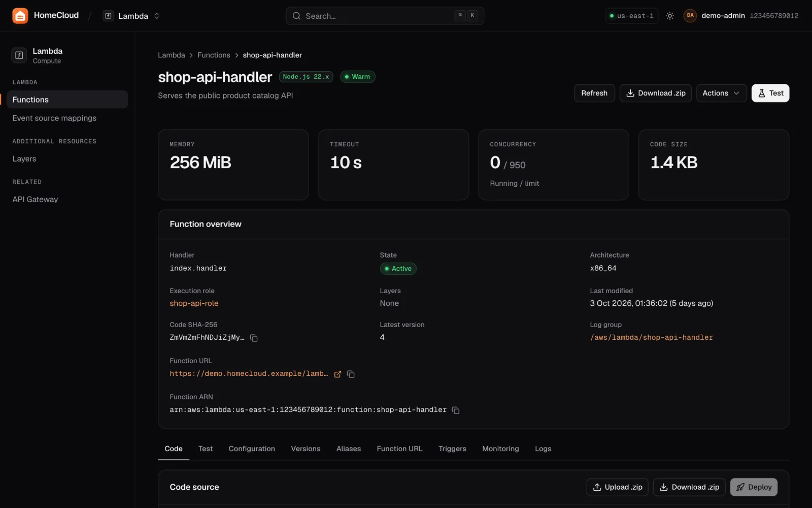Open the DA user avatar

[x=690, y=16]
